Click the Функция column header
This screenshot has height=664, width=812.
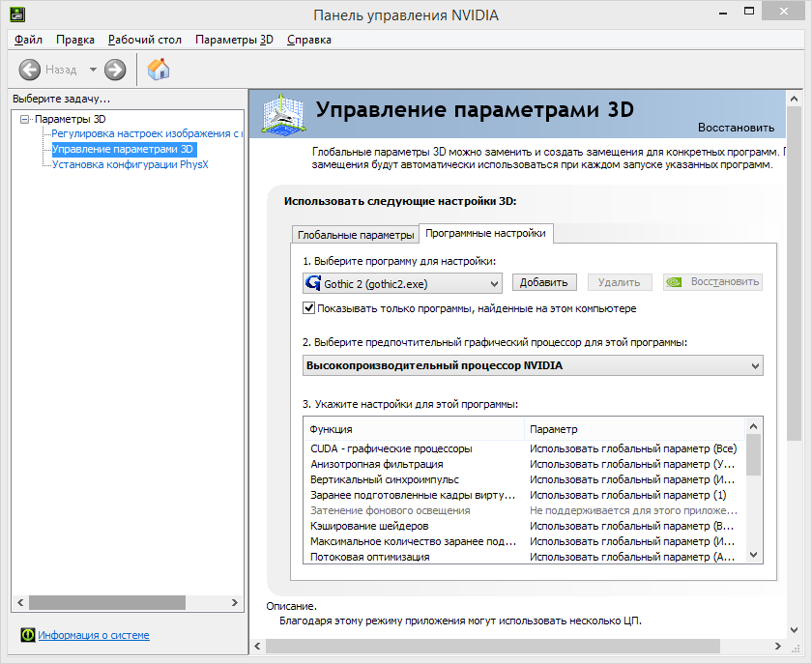[x=415, y=429]
